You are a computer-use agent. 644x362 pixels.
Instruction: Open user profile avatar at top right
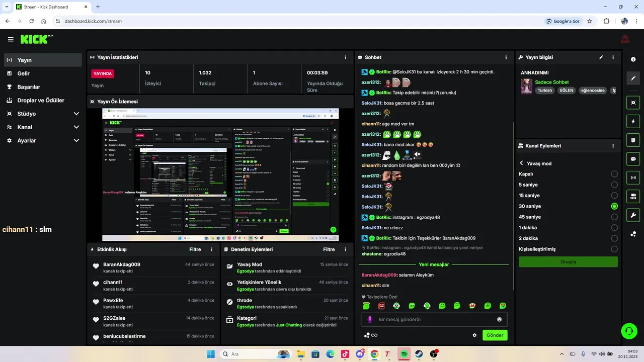(x=625, y=39)
